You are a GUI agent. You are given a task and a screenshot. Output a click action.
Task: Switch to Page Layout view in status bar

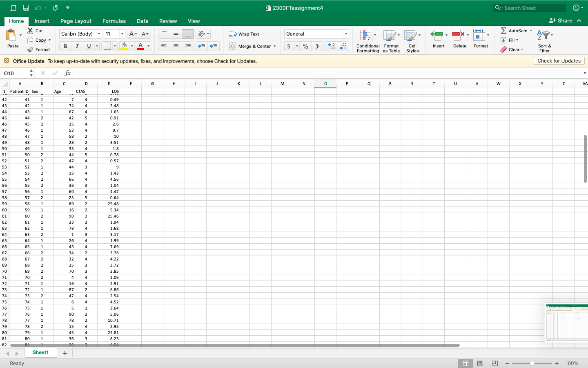pos(480,363)
